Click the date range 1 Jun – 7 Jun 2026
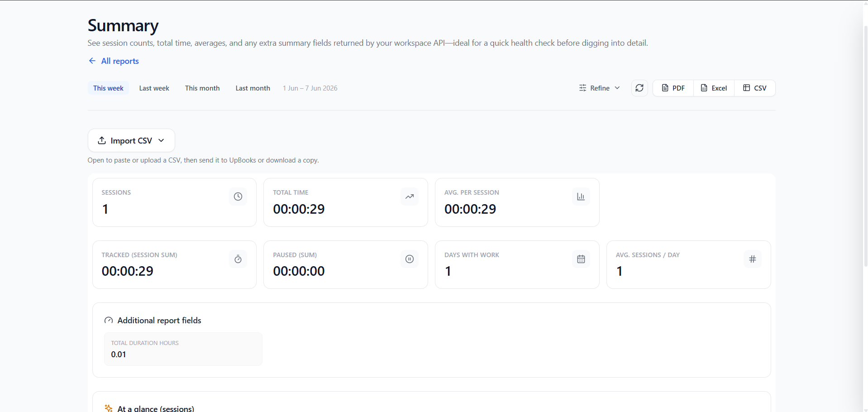The height and width of the screenshot is (412, 868). (310, 88)
